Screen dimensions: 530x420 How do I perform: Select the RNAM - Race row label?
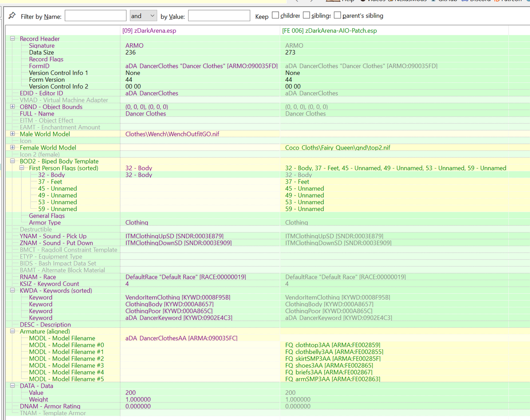[x=38, y=277]
